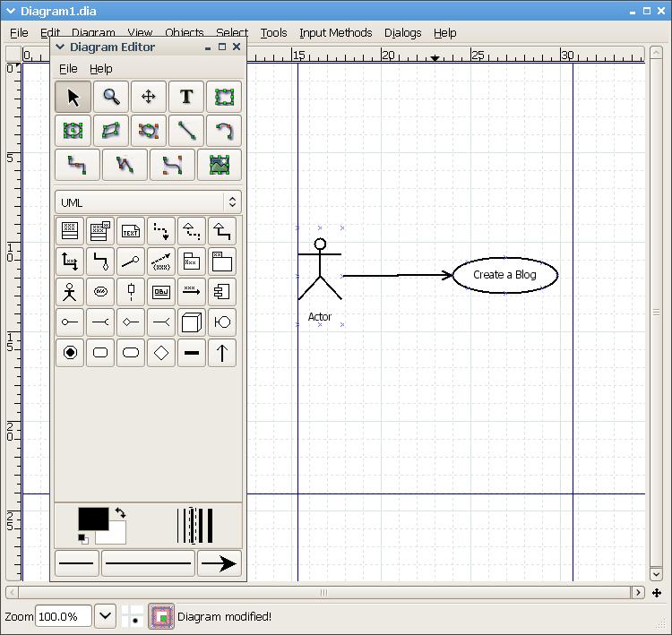
Task: Toggle snap-to-grid in the status bar
Action: 133,616
